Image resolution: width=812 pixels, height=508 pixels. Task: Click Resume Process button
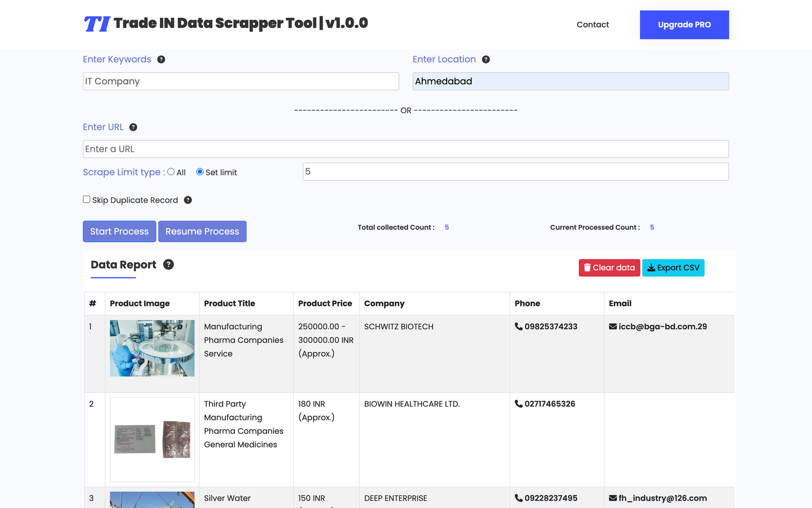click(202, 232)
